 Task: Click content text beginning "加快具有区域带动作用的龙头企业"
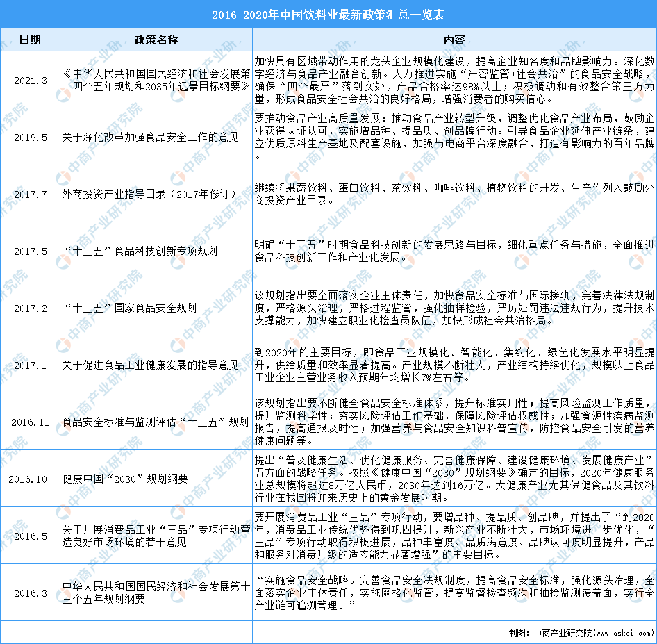[x=454, y=81]
